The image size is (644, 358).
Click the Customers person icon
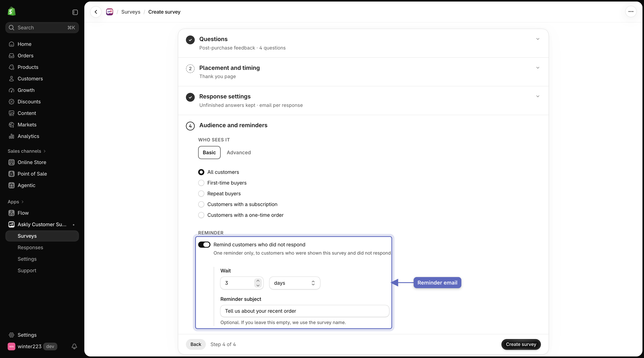(11, 78)
